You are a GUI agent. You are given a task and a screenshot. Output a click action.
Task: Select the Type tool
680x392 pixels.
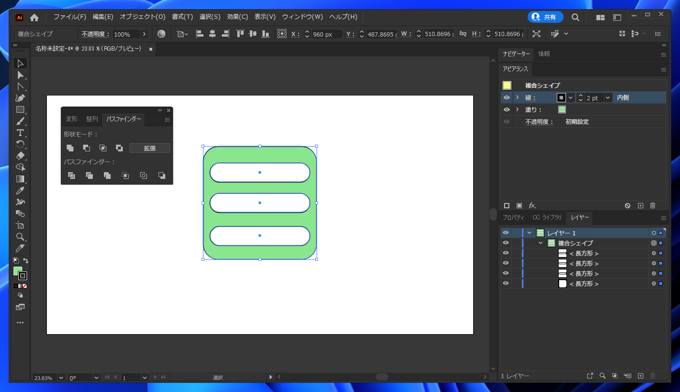[x=20, y=133]
